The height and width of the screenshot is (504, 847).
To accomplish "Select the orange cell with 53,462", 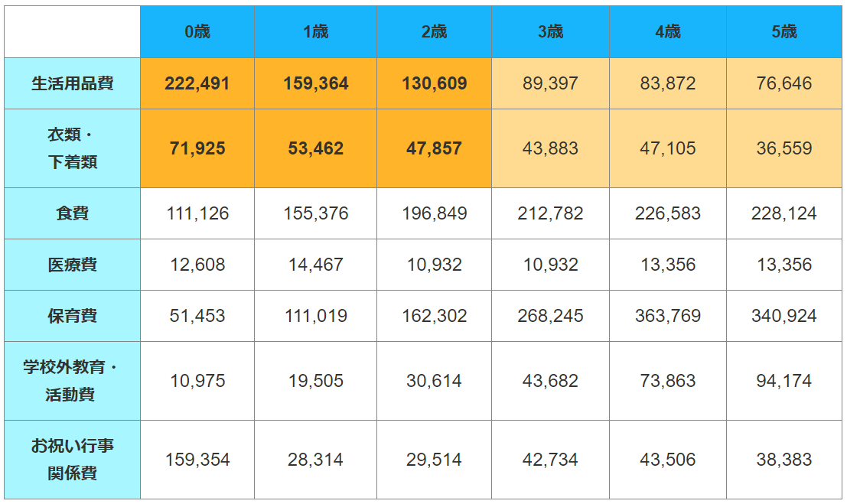I will click(x=315, y=148).
